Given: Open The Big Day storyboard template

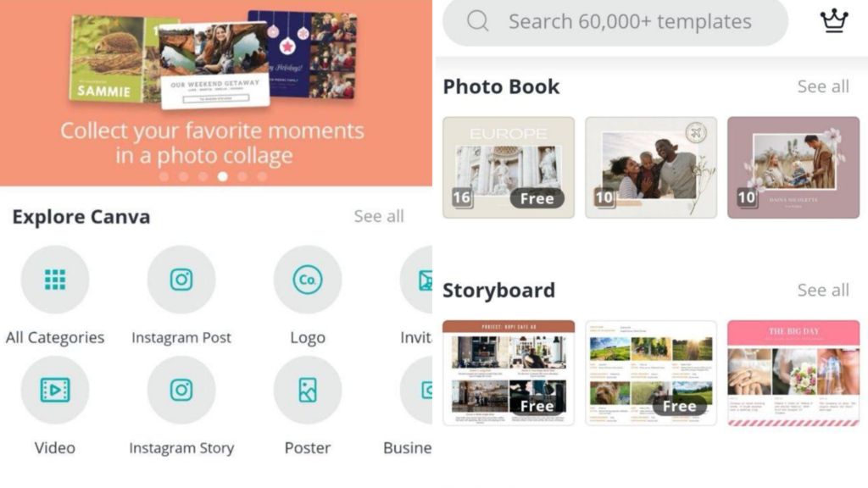Looking at the screenshot, I should point(793,373).
